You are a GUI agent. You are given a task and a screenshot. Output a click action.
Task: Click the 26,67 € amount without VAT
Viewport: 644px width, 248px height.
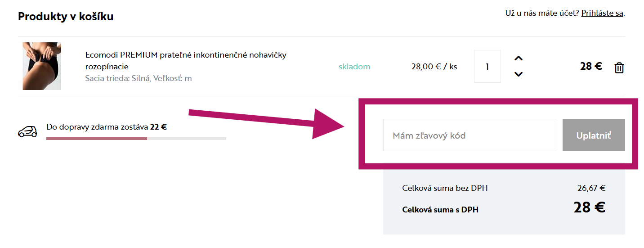[591, 188]
